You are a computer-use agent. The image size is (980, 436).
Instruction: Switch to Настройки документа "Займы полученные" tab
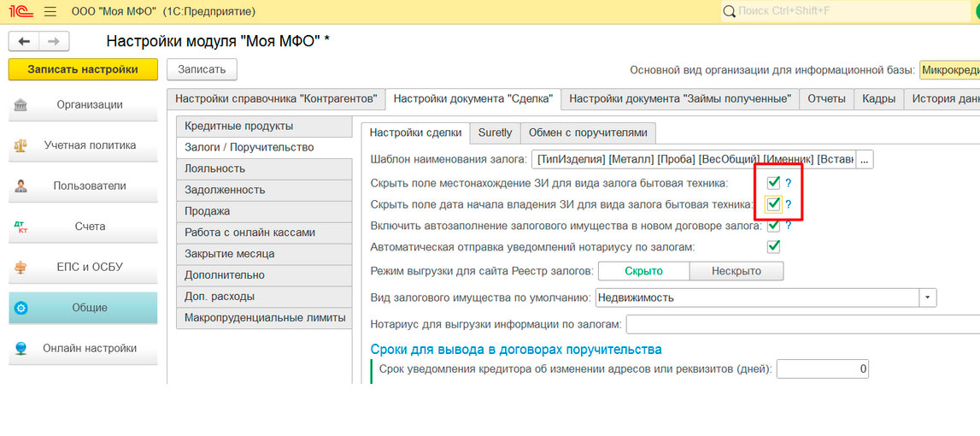point(680,98)
